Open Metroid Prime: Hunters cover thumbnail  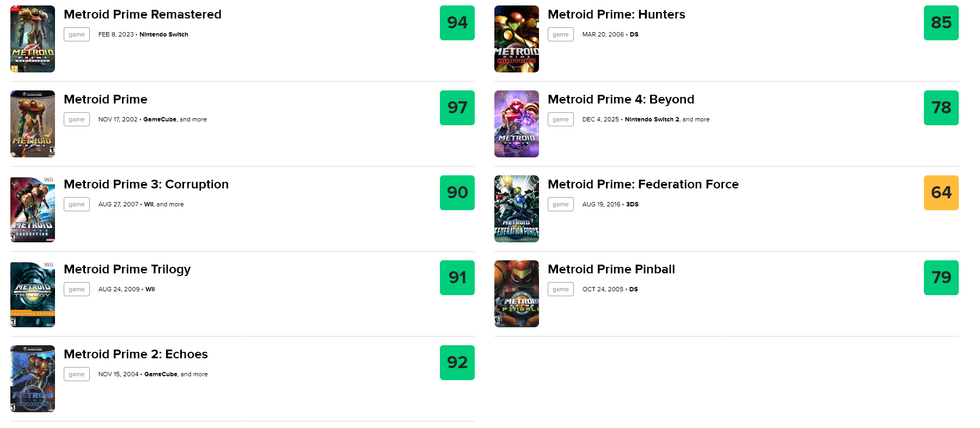point(516,39)
